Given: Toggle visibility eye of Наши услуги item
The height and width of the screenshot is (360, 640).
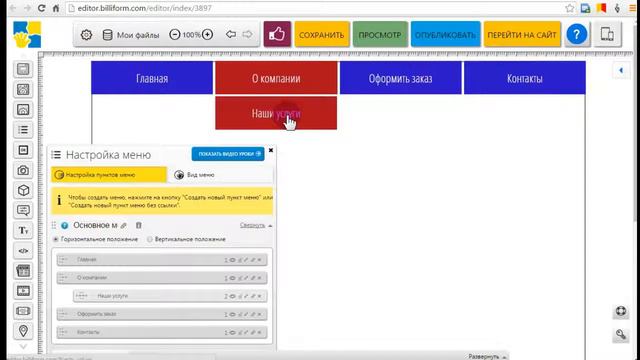Looking at the screenshot, I should [232, 296].
